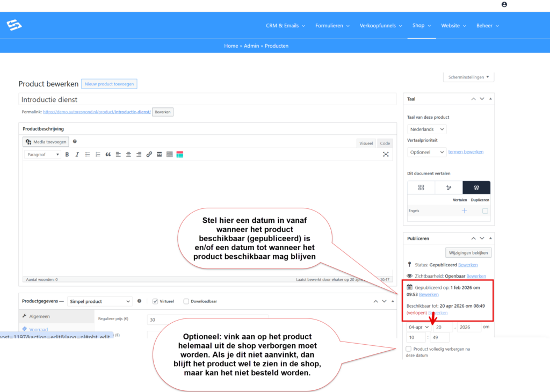Insert a blockquote in the description
Viewport: 550px width, 392px height.
(108, 155)
